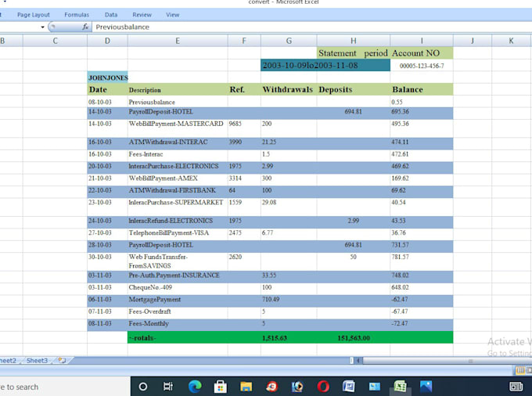Select the Fees-Overdraft cell

pos(178,311)
